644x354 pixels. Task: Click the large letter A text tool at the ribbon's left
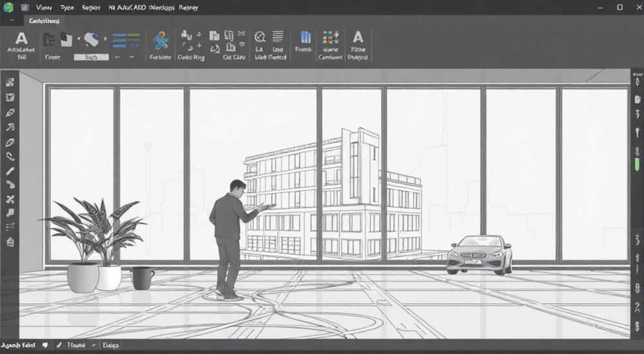(21, 39)
